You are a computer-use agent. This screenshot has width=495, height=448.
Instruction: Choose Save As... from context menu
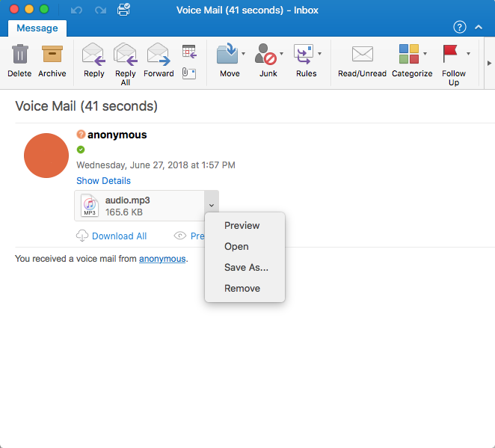coord(246,267)
